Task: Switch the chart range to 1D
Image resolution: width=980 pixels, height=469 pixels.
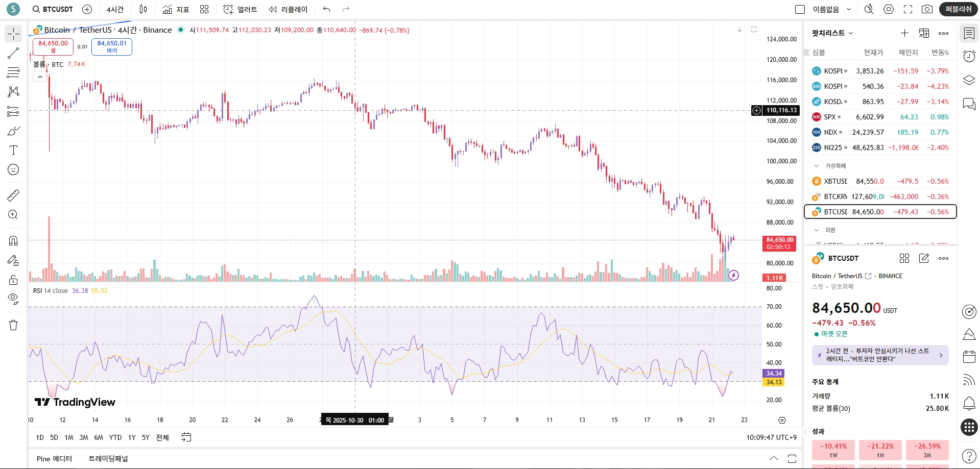Action: (x=40, y=437)
